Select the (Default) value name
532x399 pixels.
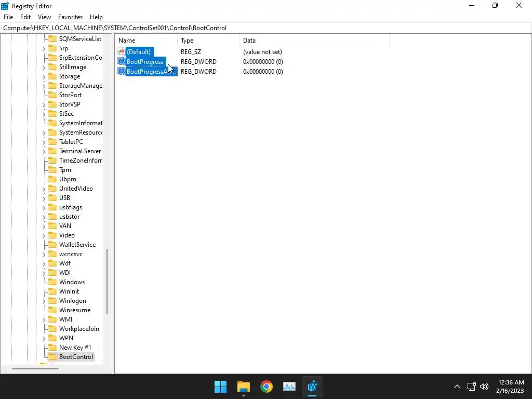[x=139, y=51]
